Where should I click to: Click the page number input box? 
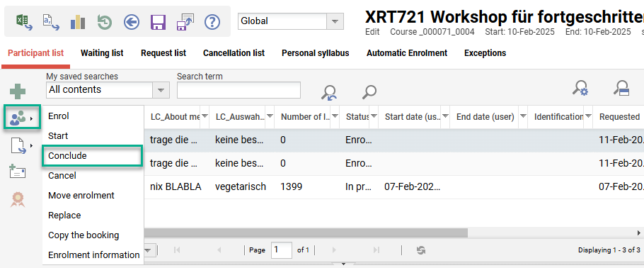[x=282, y=250]
